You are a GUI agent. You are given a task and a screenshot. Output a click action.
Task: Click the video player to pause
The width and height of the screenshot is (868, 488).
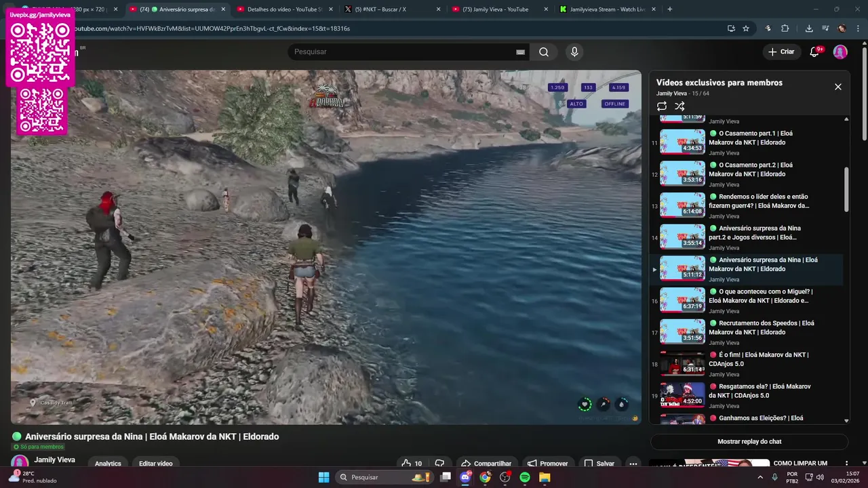tap(325, 247)
